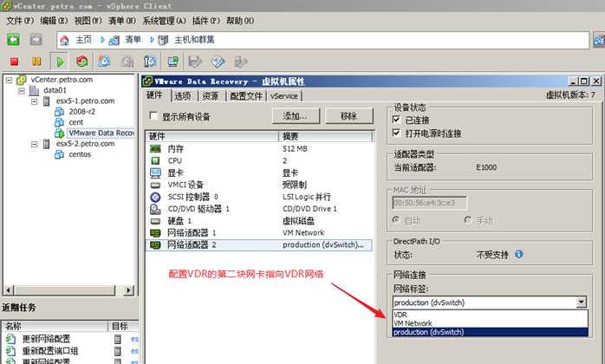This screenshot has height=364, width=605.
Task: Click the 添加... button
Action: (296, 116)
